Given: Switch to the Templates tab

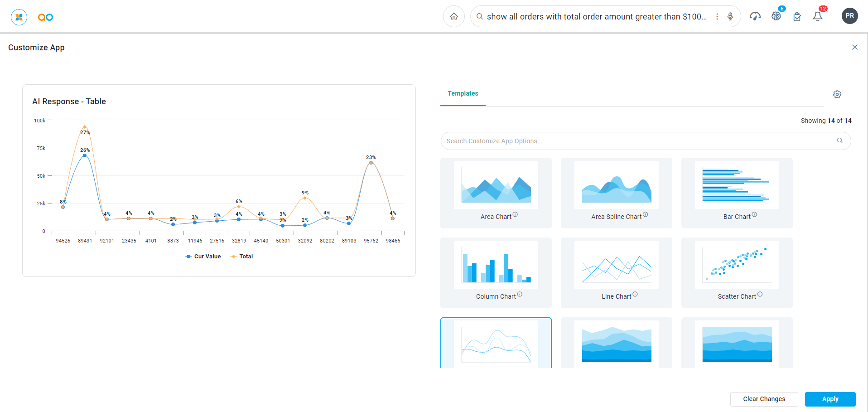Looking at the screenshot, I should [463, 94].
